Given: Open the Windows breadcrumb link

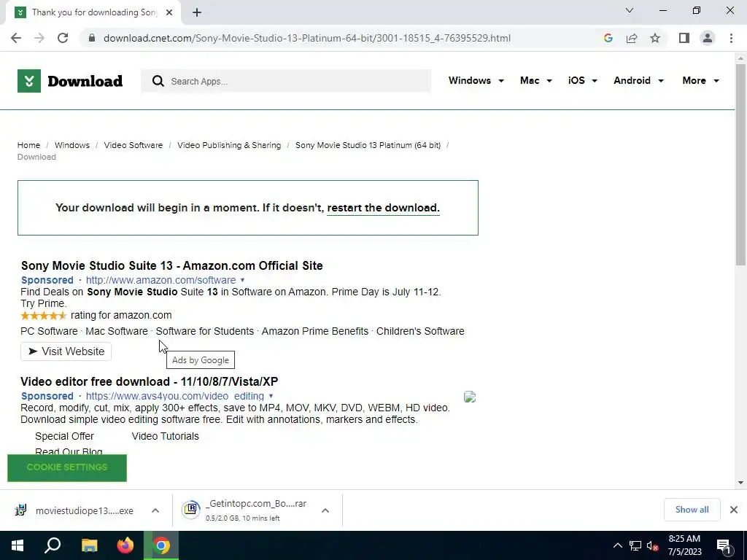Looking at the screenshot, I should (72, 145).
